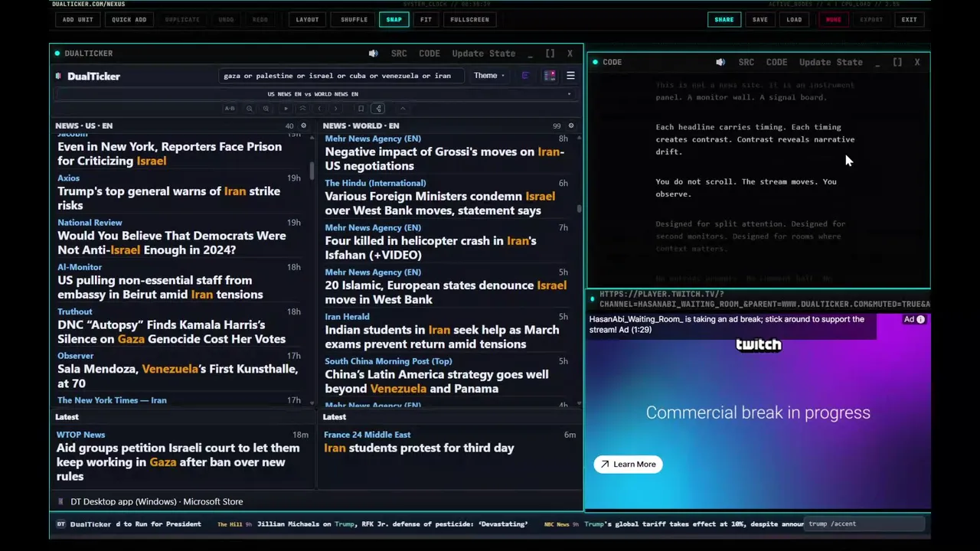Screen dimensions: 980x551
Task: Click the Mehr News Agency source above Grossi headline
Action: click(x=373, y=139)
